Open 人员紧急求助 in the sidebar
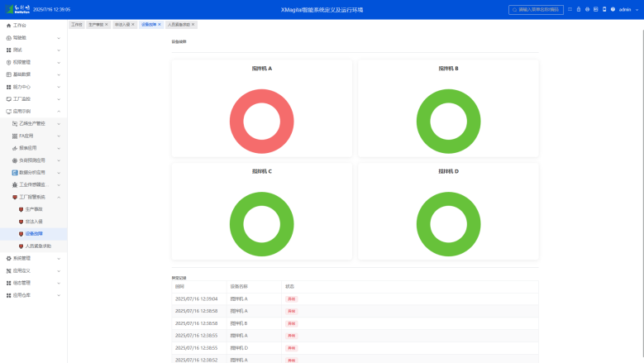 [x=38, y=246]
